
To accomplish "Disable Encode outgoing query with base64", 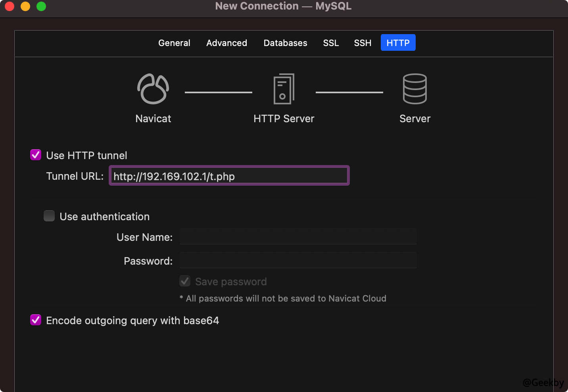I will click(x=36, y=320).
